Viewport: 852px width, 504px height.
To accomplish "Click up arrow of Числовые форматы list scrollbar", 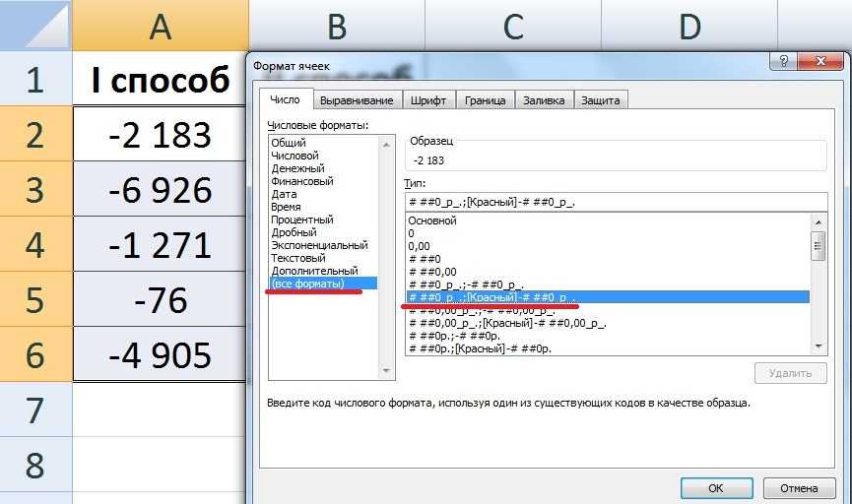I will pos(386,145).
